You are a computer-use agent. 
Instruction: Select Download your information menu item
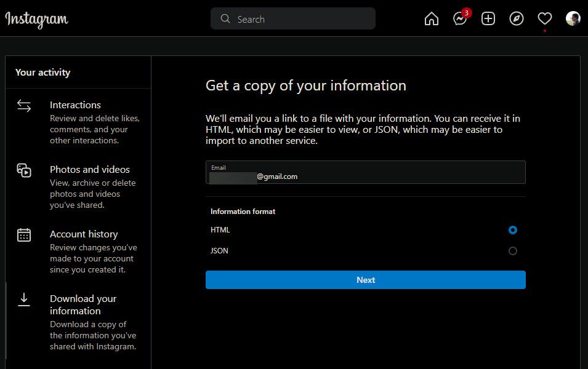coord(83,305)
